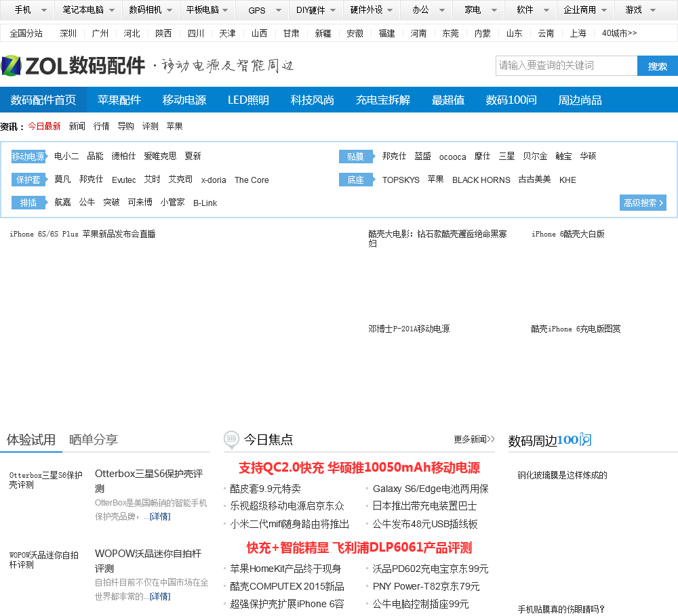Click the ZOL logo icon
678x616 pixels.
[11, 66]
